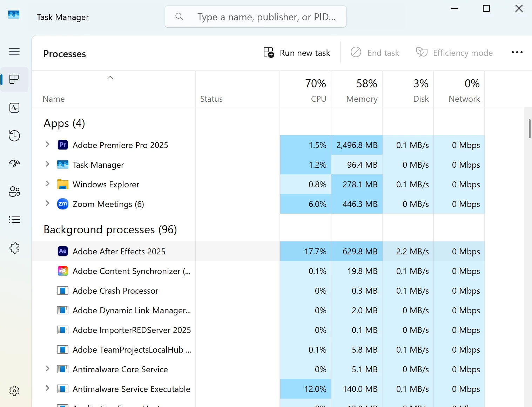Viewport: 532px width, 407px height.
Task: Click the Efficiency mode button
Action: (454, 53)
